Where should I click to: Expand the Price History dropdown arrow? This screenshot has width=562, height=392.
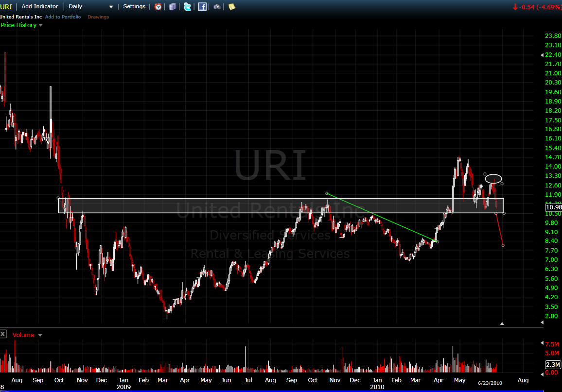point(40,25)
